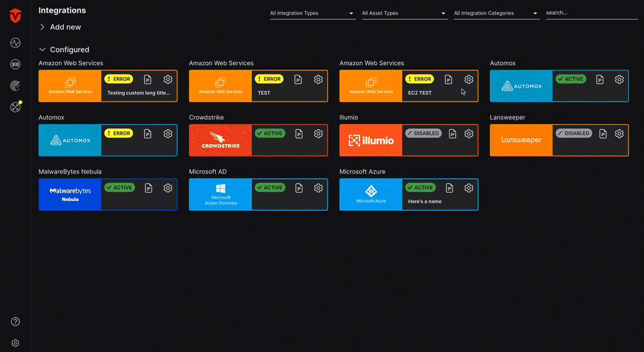
Task: Click the Malwarebytes Nebula logo tile
Action: [70, 194]
